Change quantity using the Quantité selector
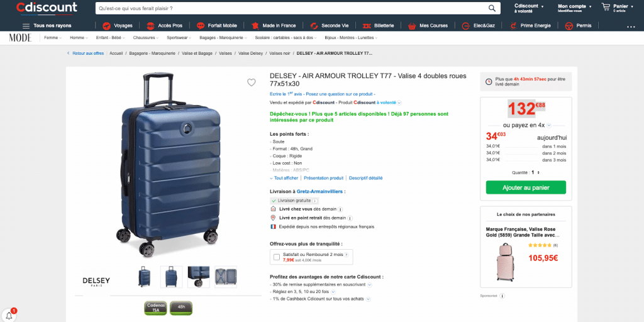This screenshot has height=322, width=644. [535, 172]
